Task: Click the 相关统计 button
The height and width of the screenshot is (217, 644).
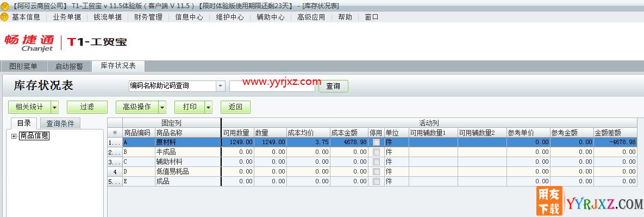Action: [x=29, y=107]
